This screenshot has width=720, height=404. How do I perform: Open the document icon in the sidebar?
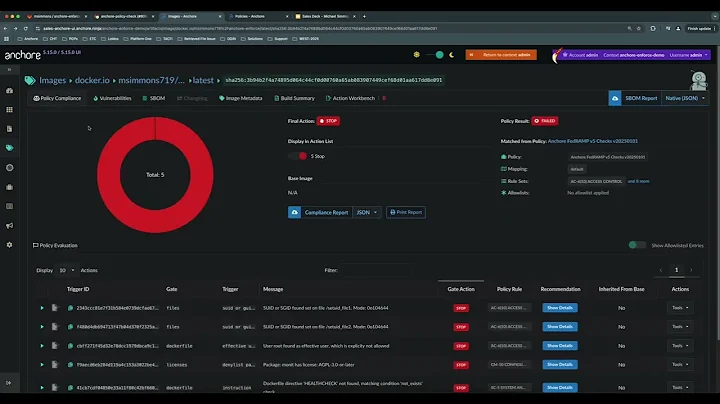click(x=9, y=129)
